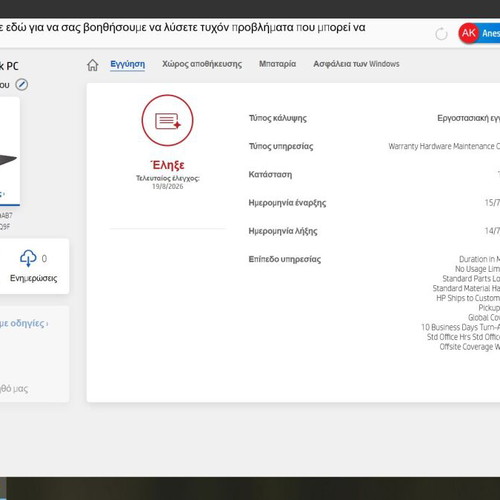Follow the 'με οδηγίες' link
This screenshot has height=500, width=500.
pos(23,323)
